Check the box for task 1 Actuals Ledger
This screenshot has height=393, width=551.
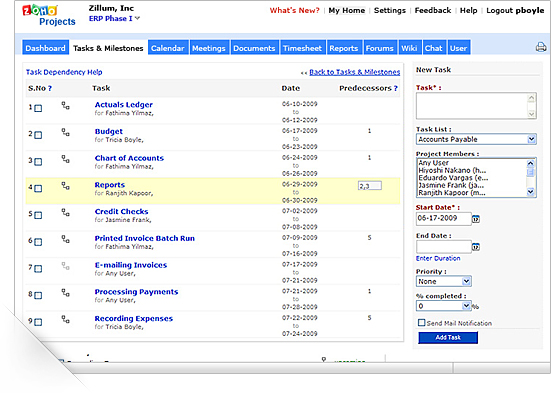[x=38, y=108]
